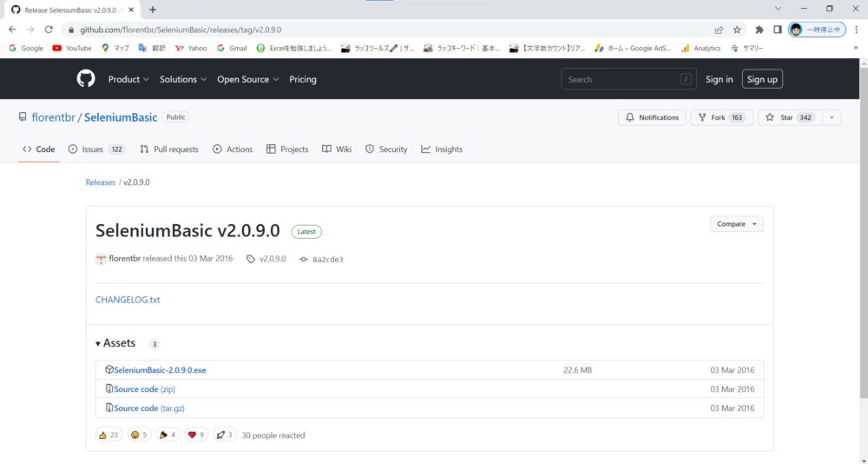Go back with browser back arrow

click(12, 30)
